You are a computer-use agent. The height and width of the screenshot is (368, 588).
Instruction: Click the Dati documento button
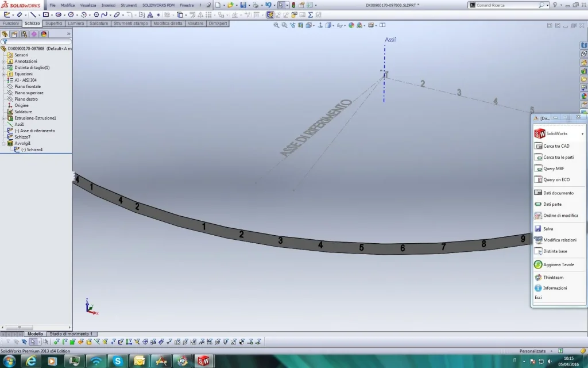(x=559, y=193)
